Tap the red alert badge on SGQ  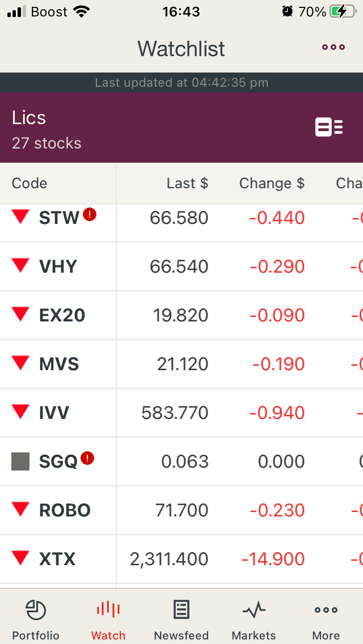click(87, 458)
